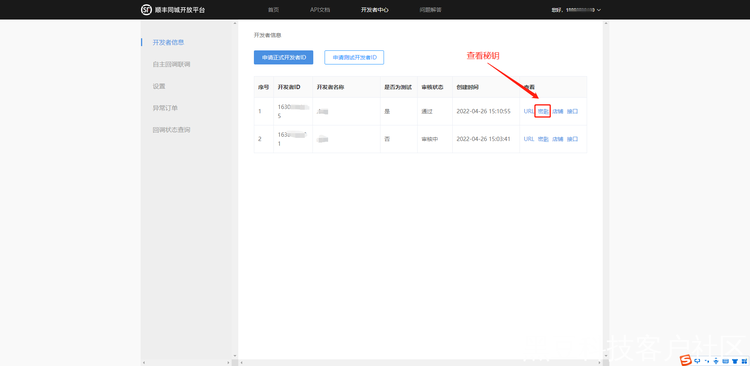The width and height of the screenshot is (750, 366).
Task: Click the 创建时间 column header
Action: 467,87
